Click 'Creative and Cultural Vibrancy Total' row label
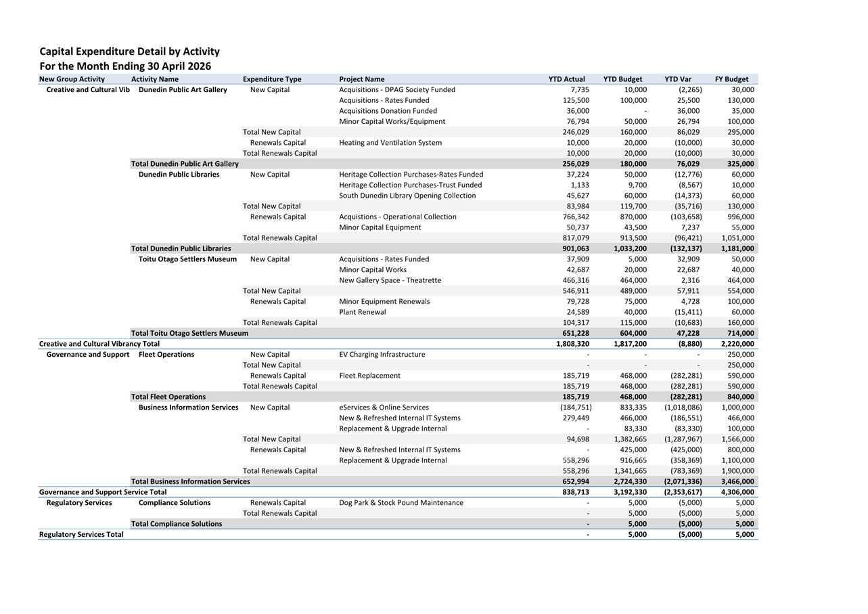Image resolution: width=868 pixels, height=614 pixels. tap(99, 344)
